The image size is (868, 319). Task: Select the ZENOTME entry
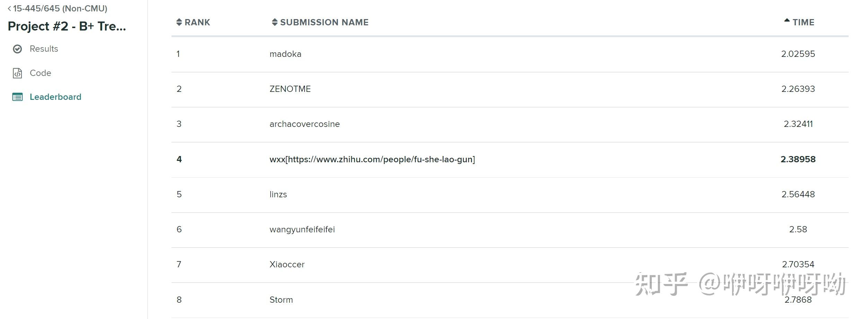[290, 89]
